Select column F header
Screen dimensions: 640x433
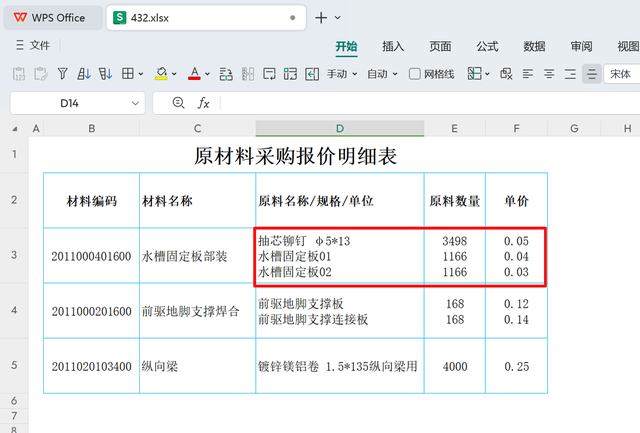click(x=516, y=129)
